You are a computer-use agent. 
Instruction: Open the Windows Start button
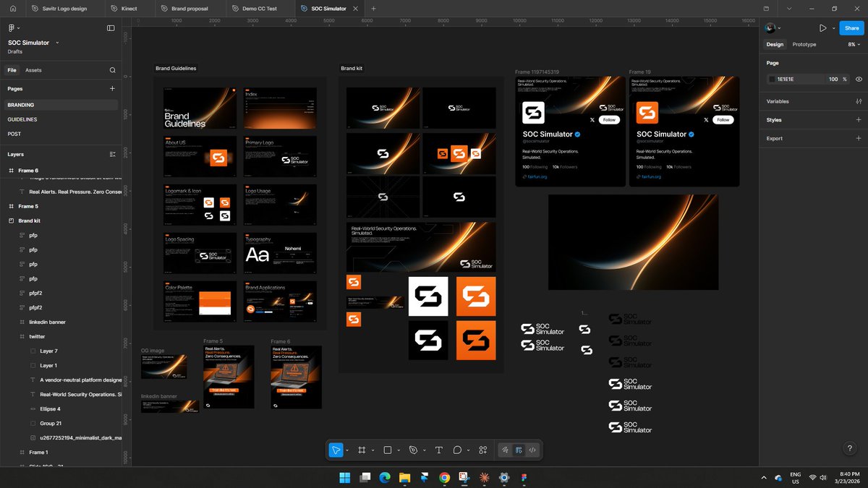(345, 477)
